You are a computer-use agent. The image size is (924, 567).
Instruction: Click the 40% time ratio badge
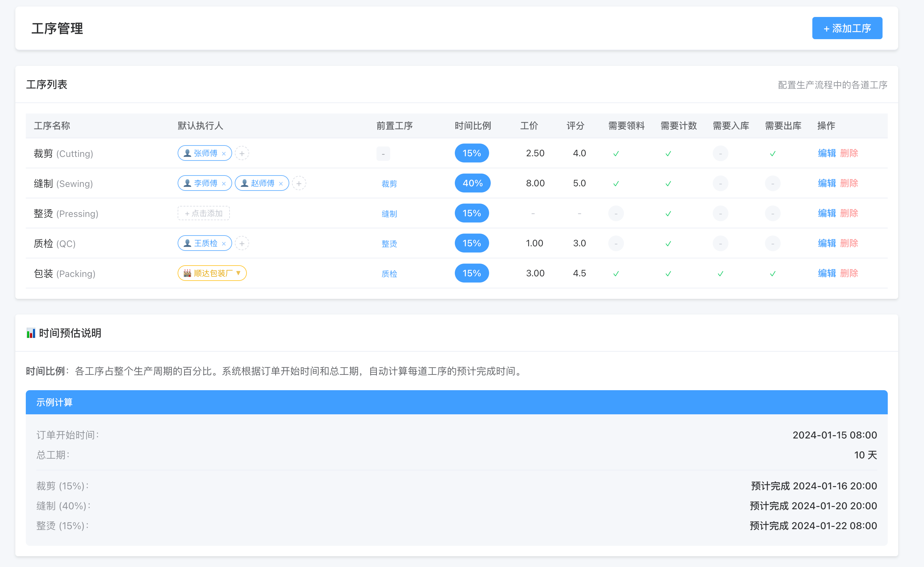click(472, 183)
